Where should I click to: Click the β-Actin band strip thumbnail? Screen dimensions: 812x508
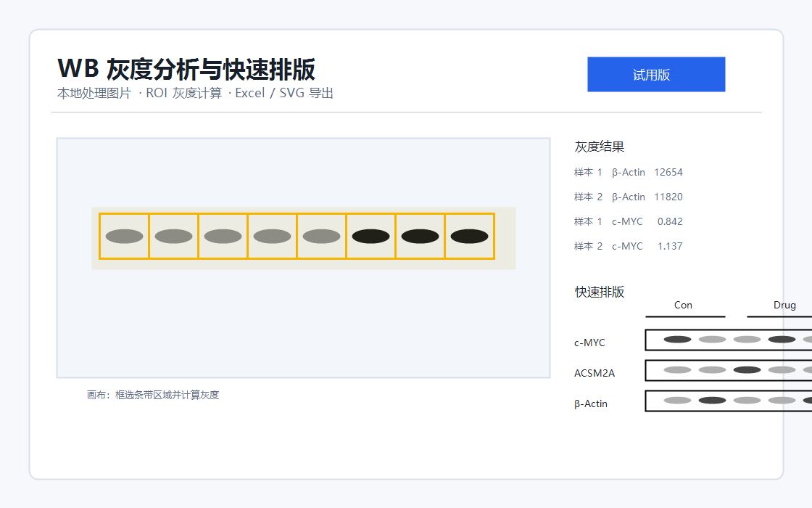tap(729, 401)
